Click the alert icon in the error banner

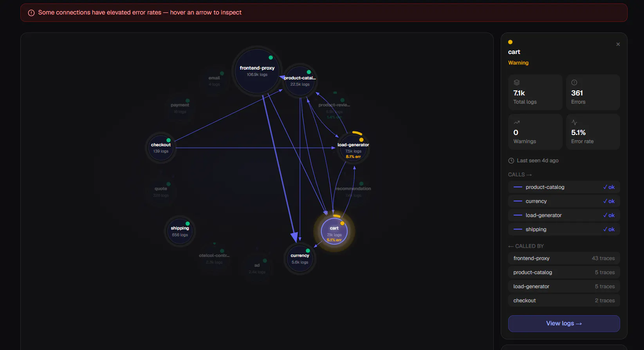pos(31,13)
